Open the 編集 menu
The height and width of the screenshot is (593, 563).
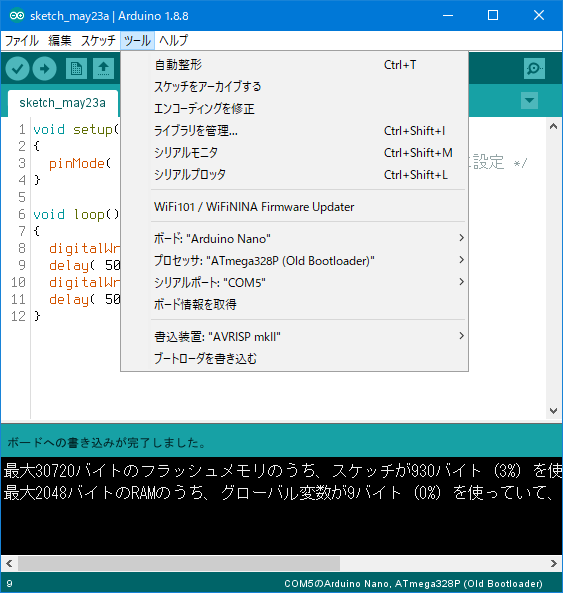(60, 40)
